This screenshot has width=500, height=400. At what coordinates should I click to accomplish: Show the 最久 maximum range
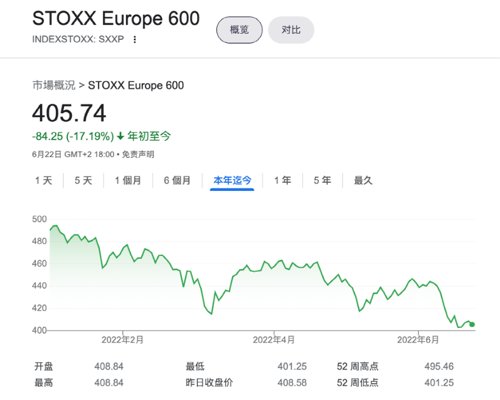click(x=363, y=180)
